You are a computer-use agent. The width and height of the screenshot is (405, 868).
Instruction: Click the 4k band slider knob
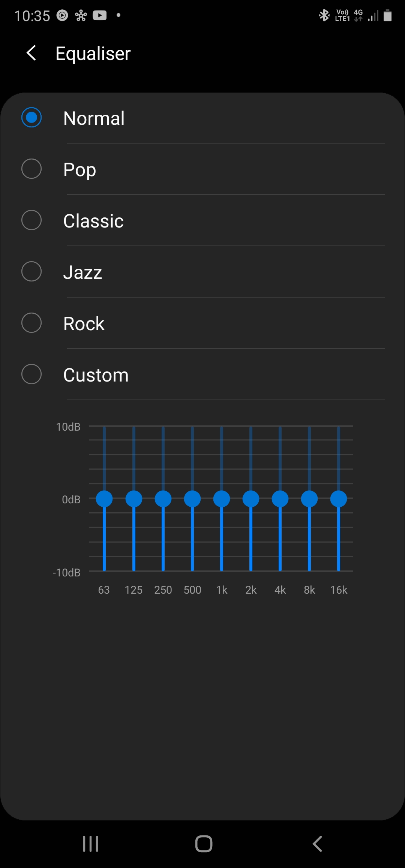click(280, 499)
